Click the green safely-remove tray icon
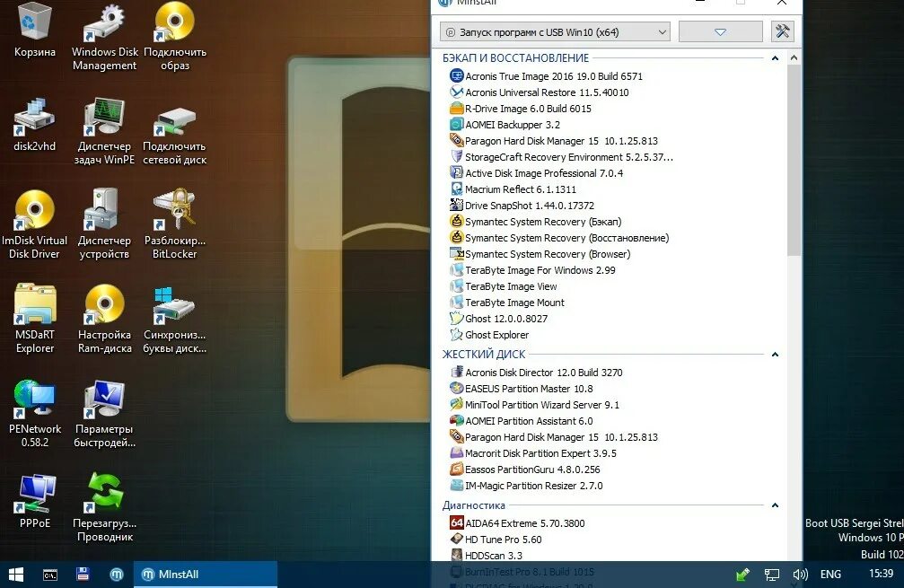Image resolution: width=904 pixels, height=588 pixels. click(742, 575)
